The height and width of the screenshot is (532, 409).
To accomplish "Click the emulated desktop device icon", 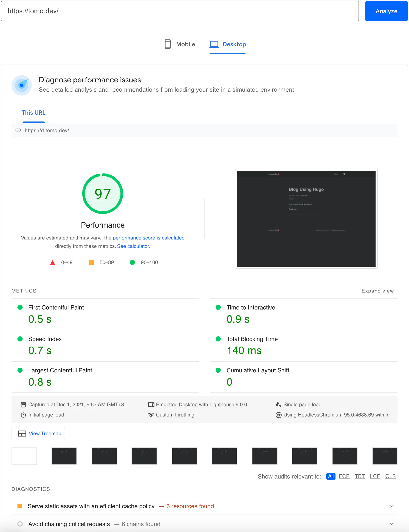I will click(x=151, y=404).
